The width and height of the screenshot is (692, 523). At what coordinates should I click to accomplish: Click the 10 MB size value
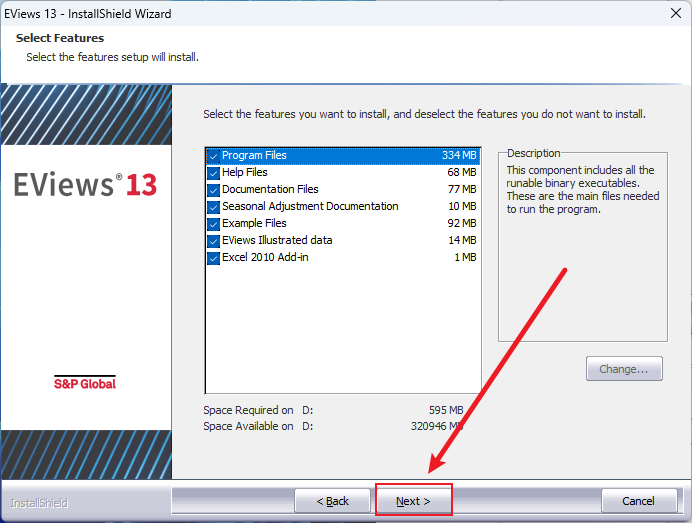[463, 206]
